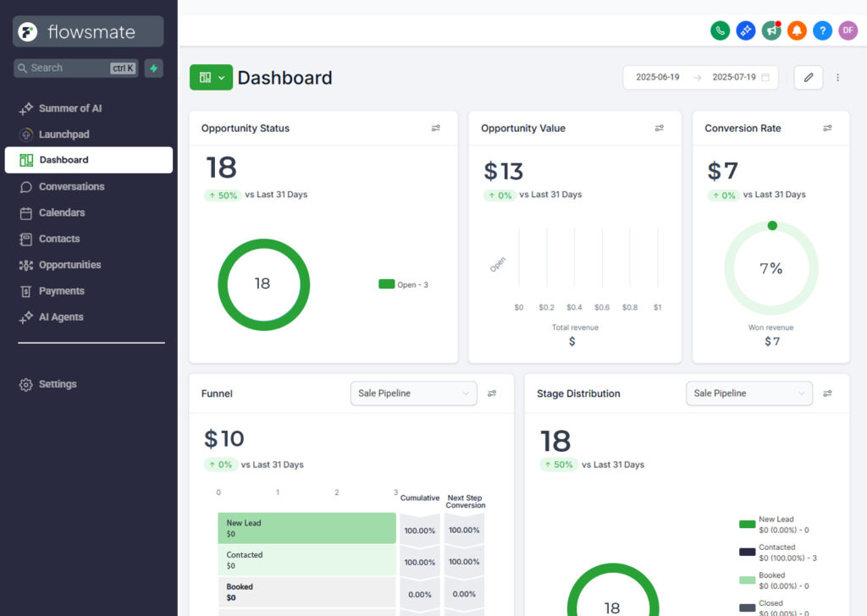Click the Won revenue label

[770, 327]
